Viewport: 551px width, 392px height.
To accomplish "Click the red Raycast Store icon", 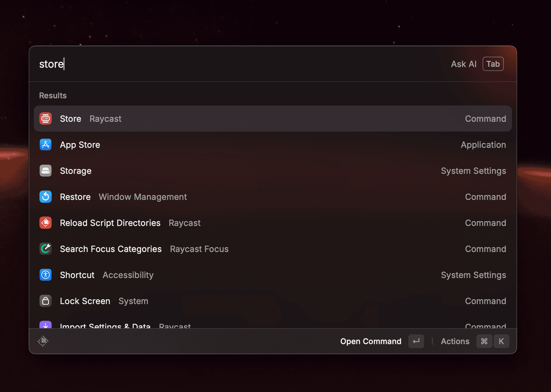I will pos(46,119).
